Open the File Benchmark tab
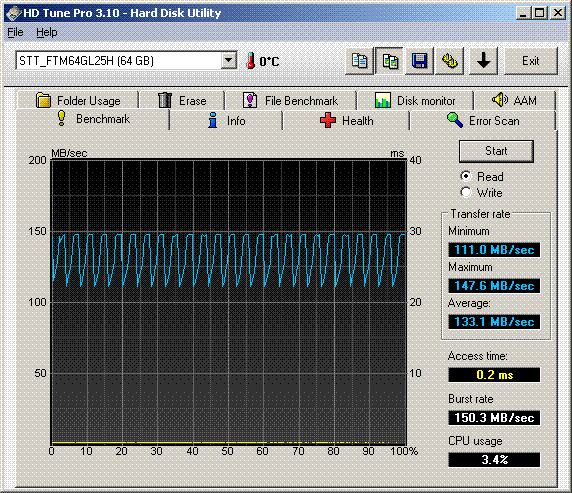The width and height of the screenshot is (572, 493). point(290,100)
